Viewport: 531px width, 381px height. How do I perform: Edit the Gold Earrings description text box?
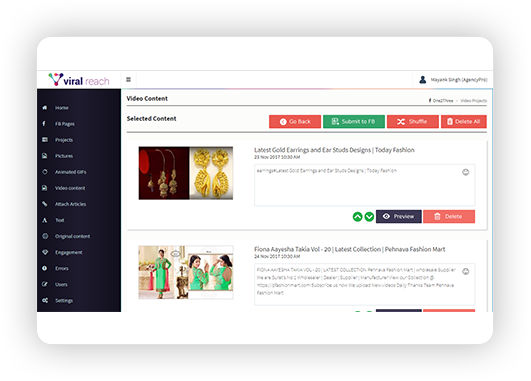[x=365, y=185]
